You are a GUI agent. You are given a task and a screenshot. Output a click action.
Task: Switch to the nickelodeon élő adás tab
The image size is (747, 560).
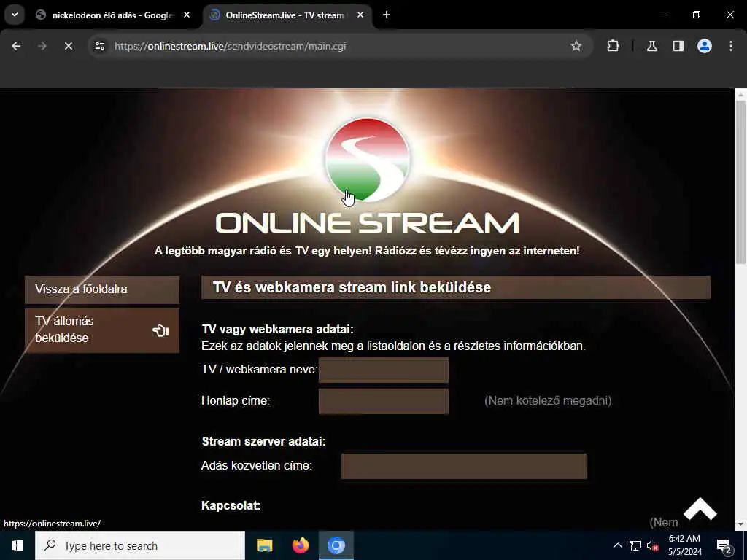113,15
